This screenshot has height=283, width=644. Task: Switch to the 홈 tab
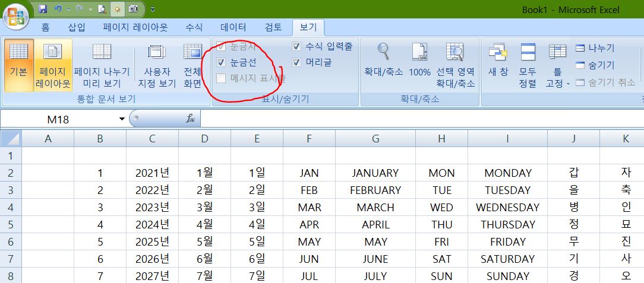pos(45,27)
